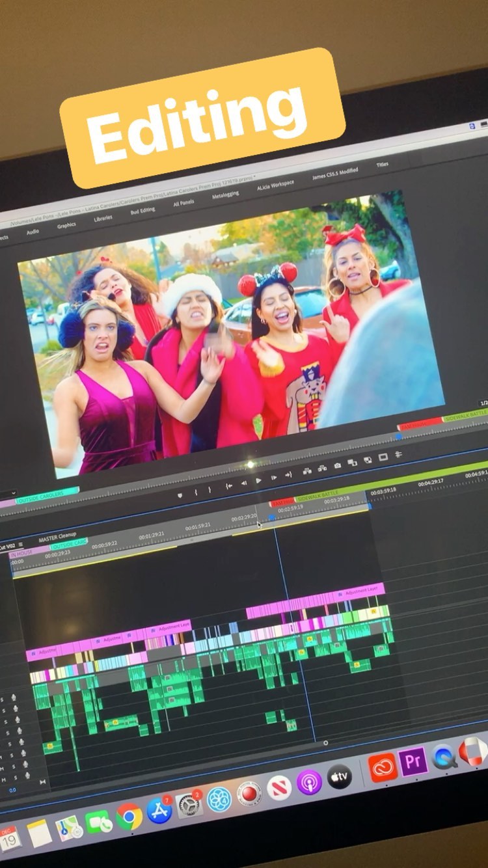Click the timeline playhead handle
Image resolution: width=488 pixels, height=868 pixels.
[x=271, y=517]
